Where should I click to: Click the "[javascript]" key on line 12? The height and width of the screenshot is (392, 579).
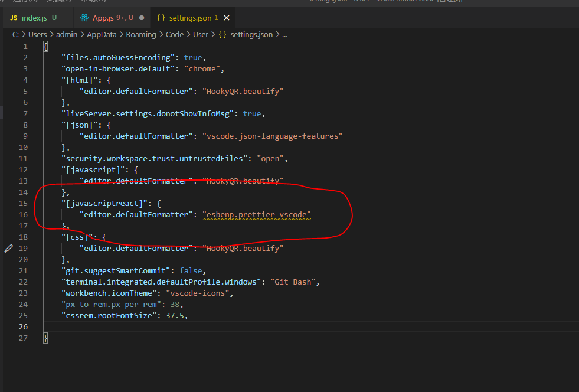pos(93,169)
